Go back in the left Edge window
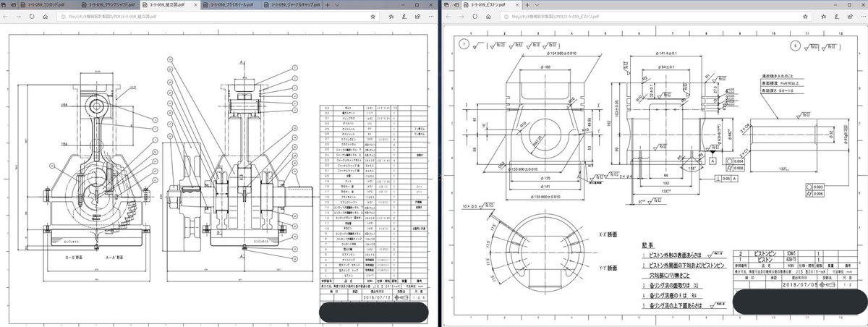868x327 pixels. click(6, 16)
